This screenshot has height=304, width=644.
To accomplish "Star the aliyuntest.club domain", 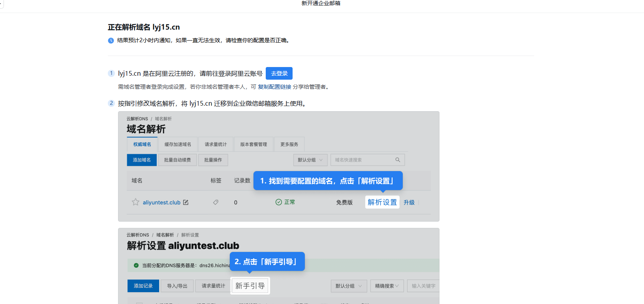I will [135, 202].
